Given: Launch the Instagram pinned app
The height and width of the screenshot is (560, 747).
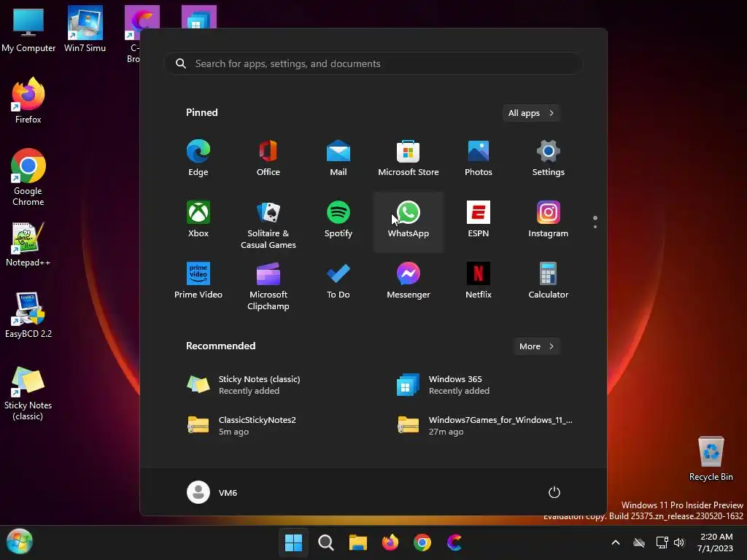Looking at the screenshot, I should [x=549, y=219].
